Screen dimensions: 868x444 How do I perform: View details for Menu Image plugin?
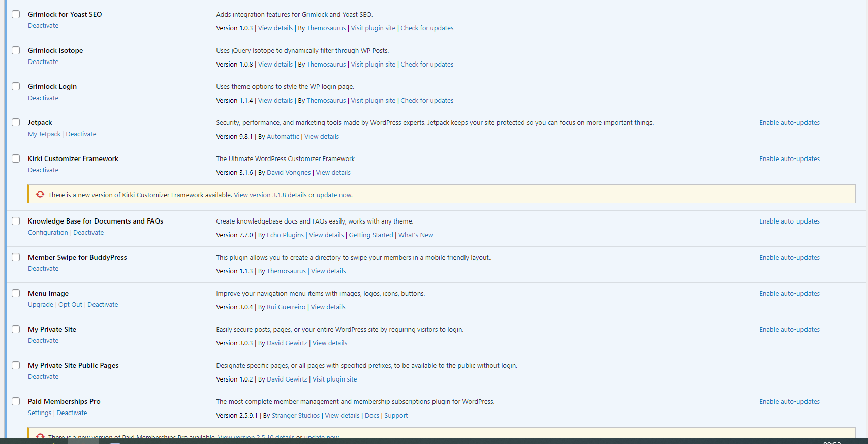pyautogui.click(x=328, y=307)
